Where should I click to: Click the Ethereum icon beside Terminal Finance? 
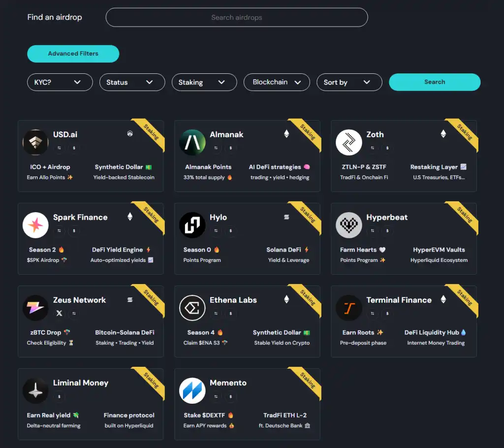coord(443,299)
